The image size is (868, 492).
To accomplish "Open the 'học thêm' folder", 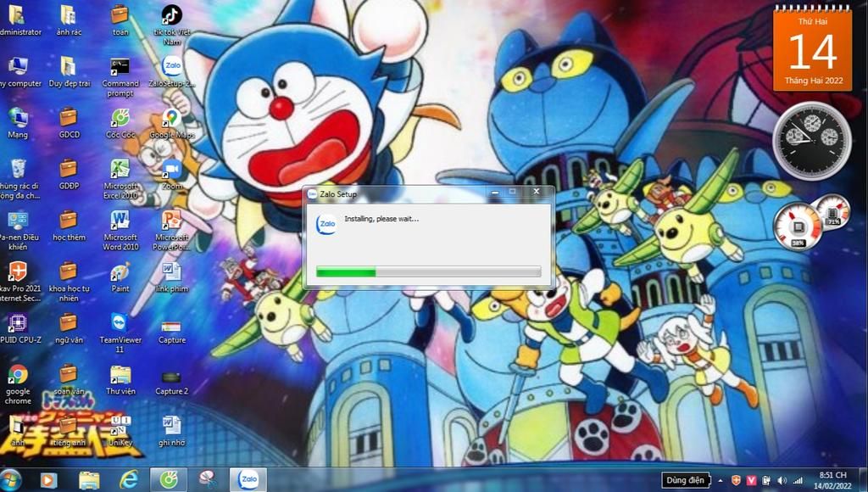I will tap(69, 226).
